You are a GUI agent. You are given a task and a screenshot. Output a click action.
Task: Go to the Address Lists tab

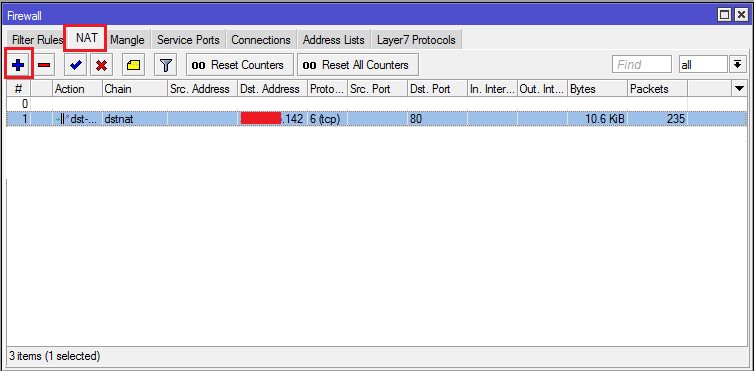point(333,40)
